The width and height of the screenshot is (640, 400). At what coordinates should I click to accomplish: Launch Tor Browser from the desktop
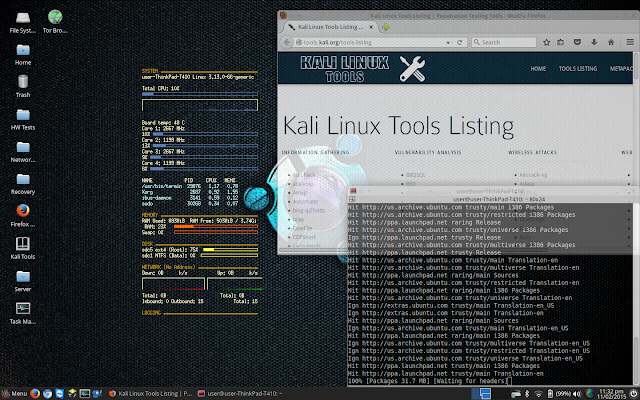(55, 22)
